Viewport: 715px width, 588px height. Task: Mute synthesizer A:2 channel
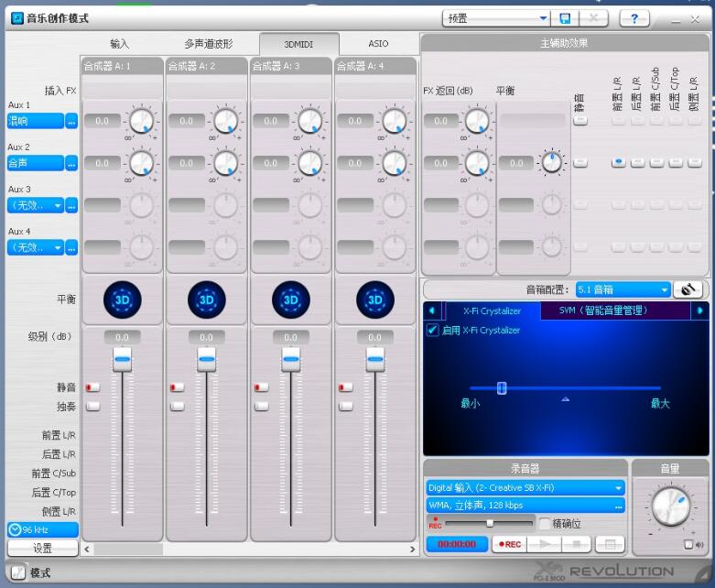[x=177, y=387]
